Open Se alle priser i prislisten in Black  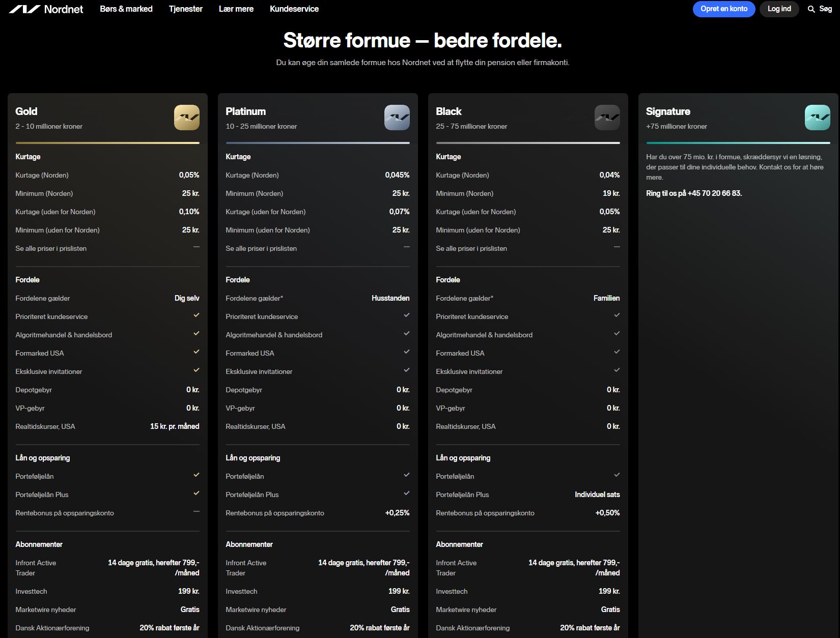click(471, 249)
